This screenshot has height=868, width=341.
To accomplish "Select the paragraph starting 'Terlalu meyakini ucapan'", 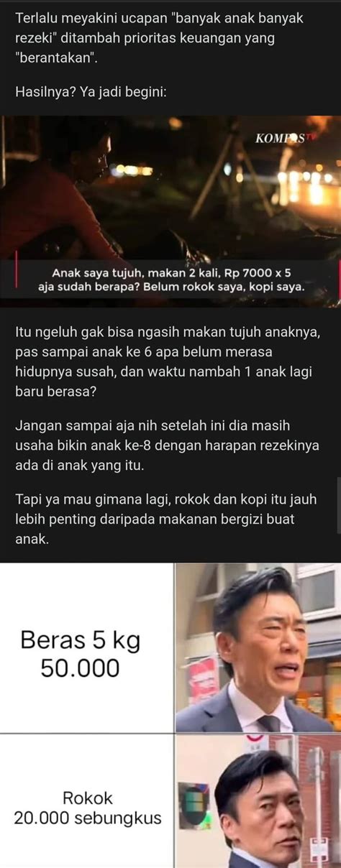I will [161, 39].
